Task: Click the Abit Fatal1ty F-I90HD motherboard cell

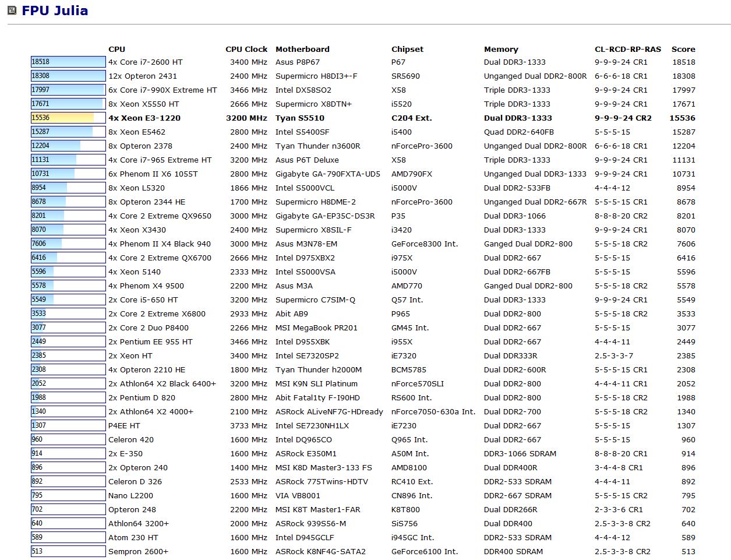Action: point(317,397)
